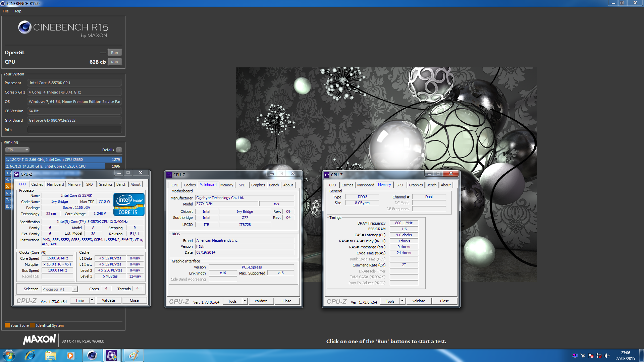644x362 pixels.
Task: Open Paint taskbar icon
Action: [x=133, y=355]
